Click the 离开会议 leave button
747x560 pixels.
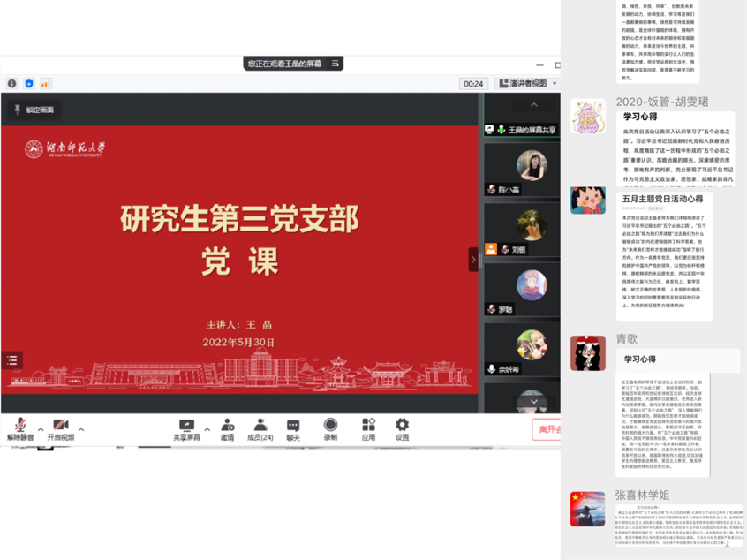point(547,429)
